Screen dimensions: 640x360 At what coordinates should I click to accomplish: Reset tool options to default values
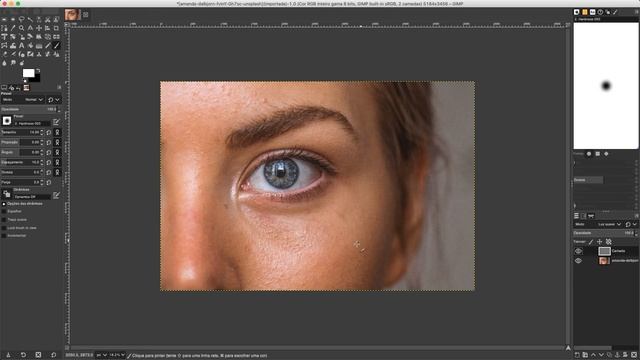(x=53, y=355)
